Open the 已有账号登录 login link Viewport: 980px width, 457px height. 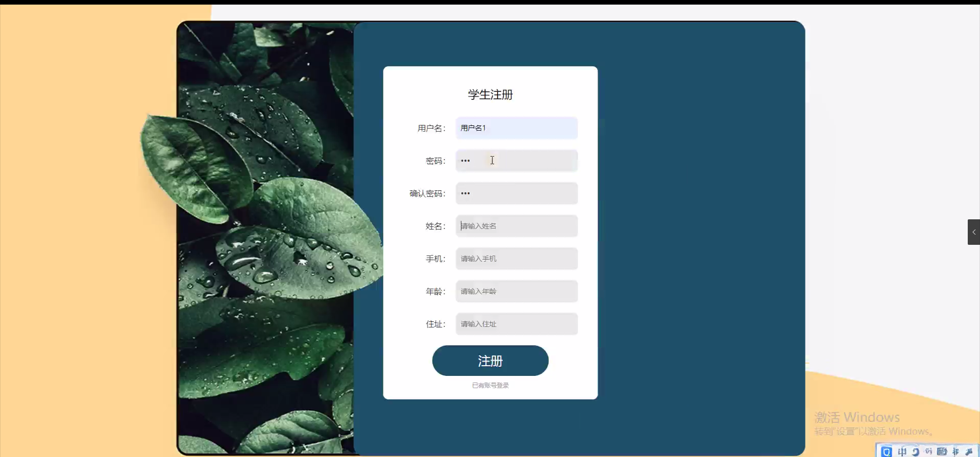[491, 386]
